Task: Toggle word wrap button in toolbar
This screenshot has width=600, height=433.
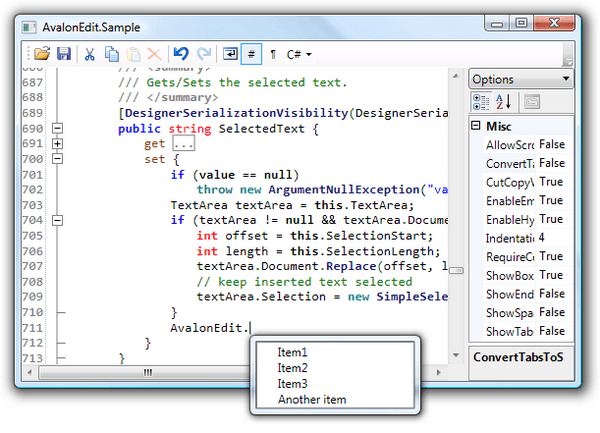Action: (230, 53)
